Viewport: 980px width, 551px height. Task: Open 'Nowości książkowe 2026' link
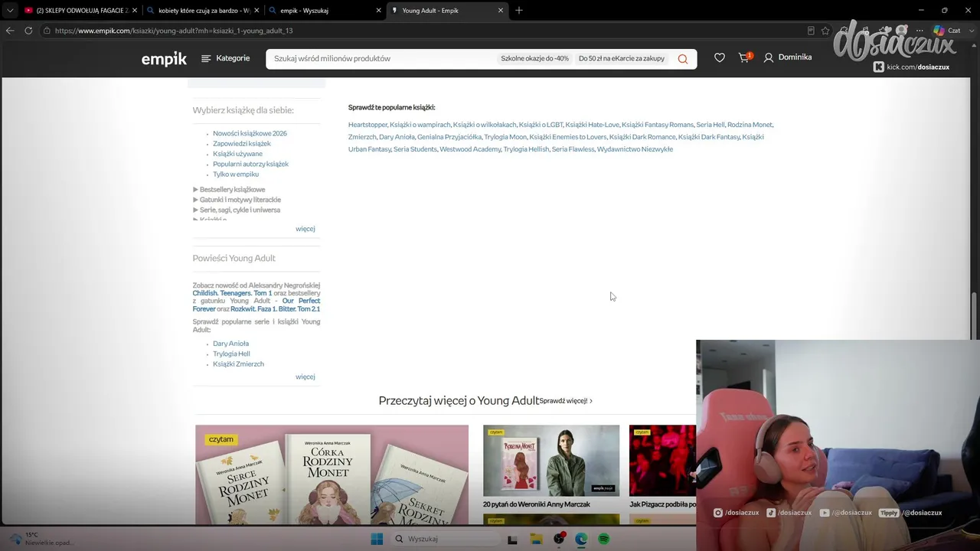(x=250, y=133)
